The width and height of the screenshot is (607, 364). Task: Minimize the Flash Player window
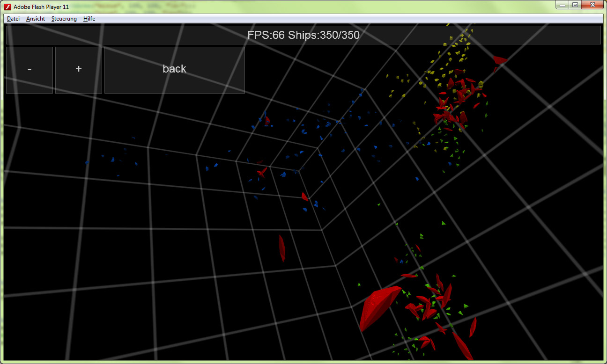pos(563,5)
